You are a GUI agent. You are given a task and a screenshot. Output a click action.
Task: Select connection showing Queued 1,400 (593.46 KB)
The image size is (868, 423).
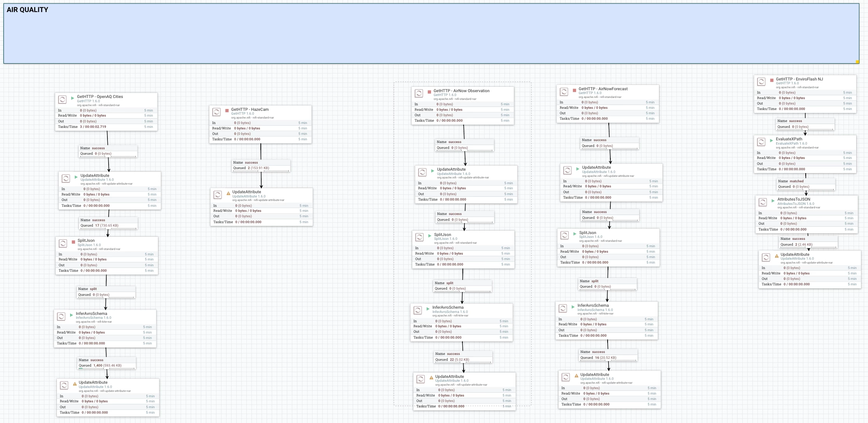click(x=107, y=363)
